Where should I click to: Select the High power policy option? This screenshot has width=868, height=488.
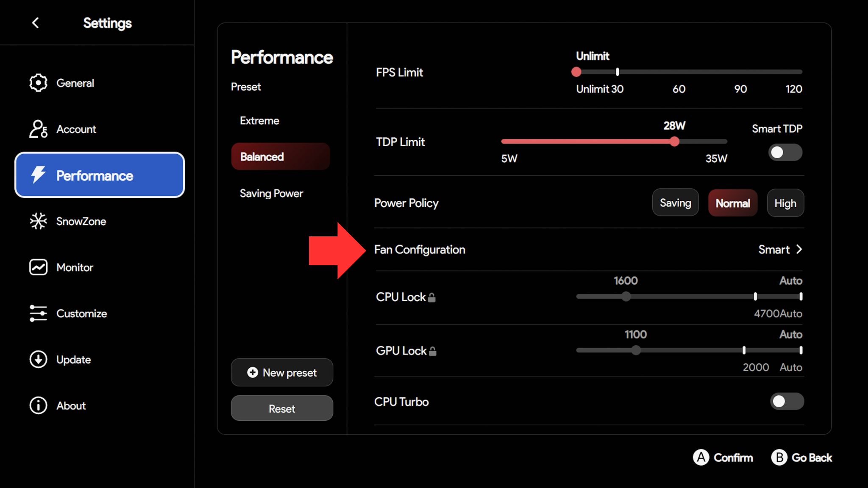click(785, 203)
